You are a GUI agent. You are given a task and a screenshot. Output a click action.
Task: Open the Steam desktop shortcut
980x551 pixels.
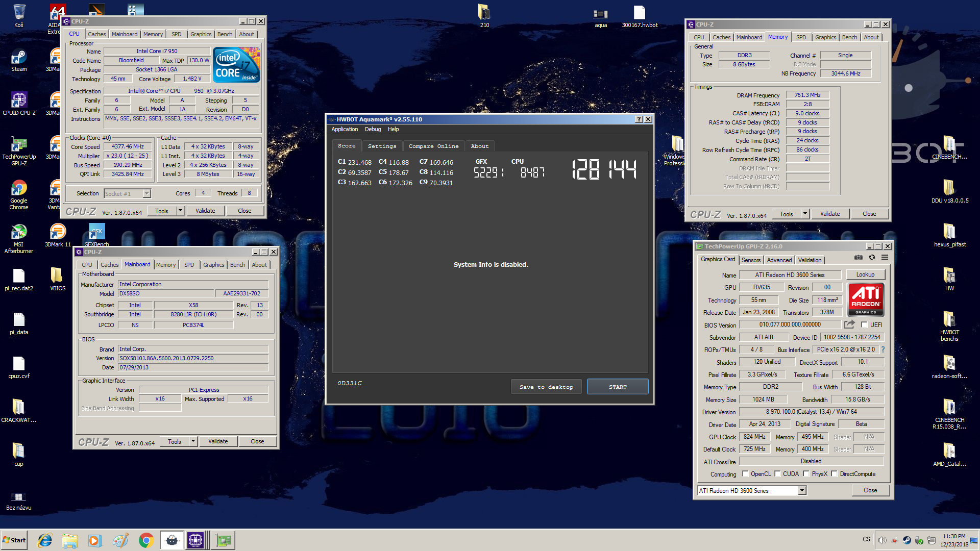19,61
